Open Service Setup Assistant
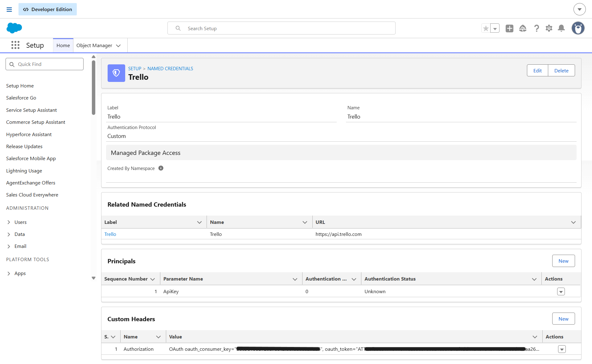Image resolution: width=592 pixels, height=364 pixels. pyautogui.click(x=31, y=110)
